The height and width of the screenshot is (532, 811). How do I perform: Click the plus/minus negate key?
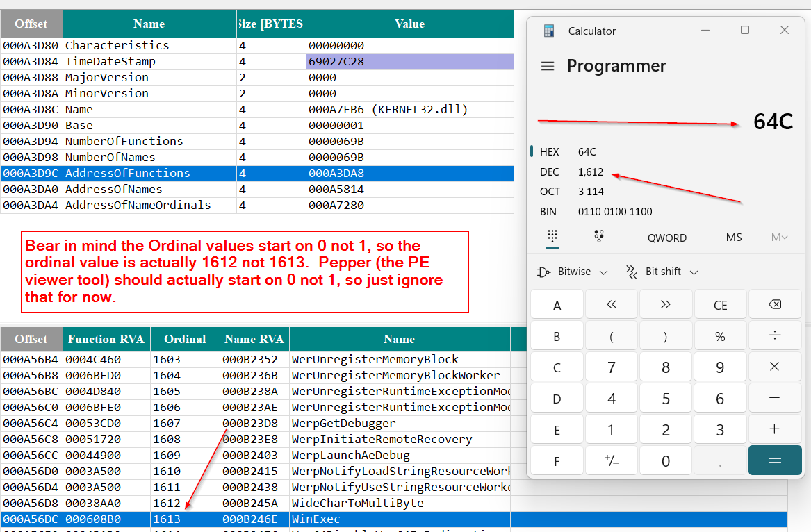[x=611, y=460]
